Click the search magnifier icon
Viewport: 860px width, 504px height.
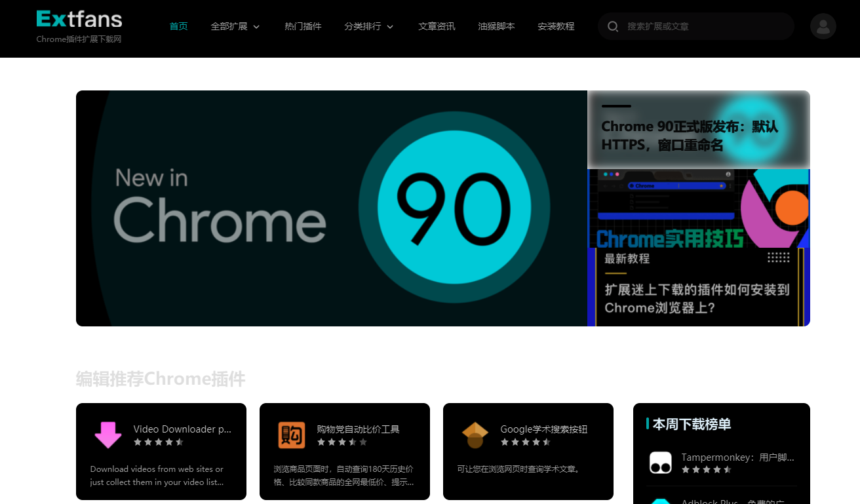613,26
